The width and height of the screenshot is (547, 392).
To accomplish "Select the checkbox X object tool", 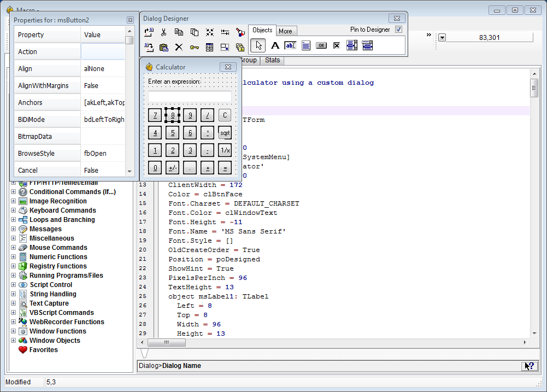I will [x=337, y=45].
